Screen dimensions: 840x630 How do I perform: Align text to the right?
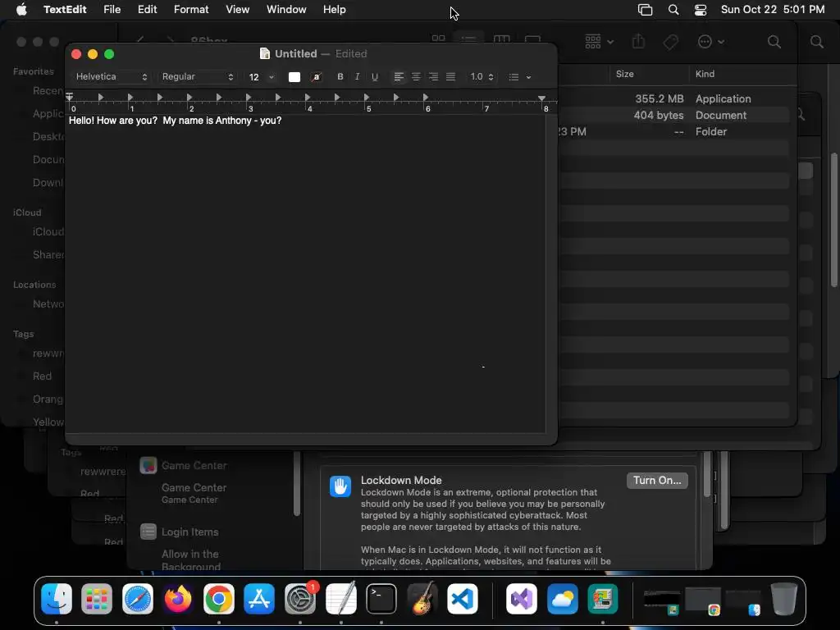[433, 76]
